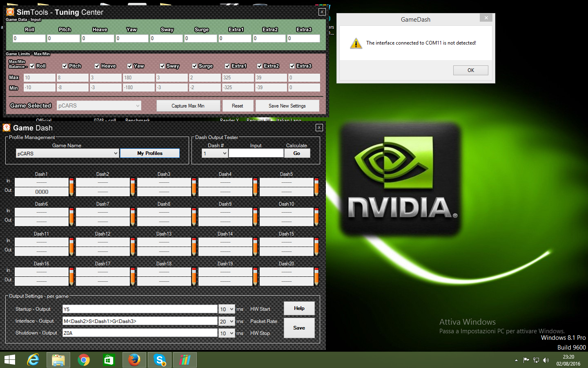Open Interface Output ms packet rate dropdown
Screen dimensions: 588x368
point(227,321)
